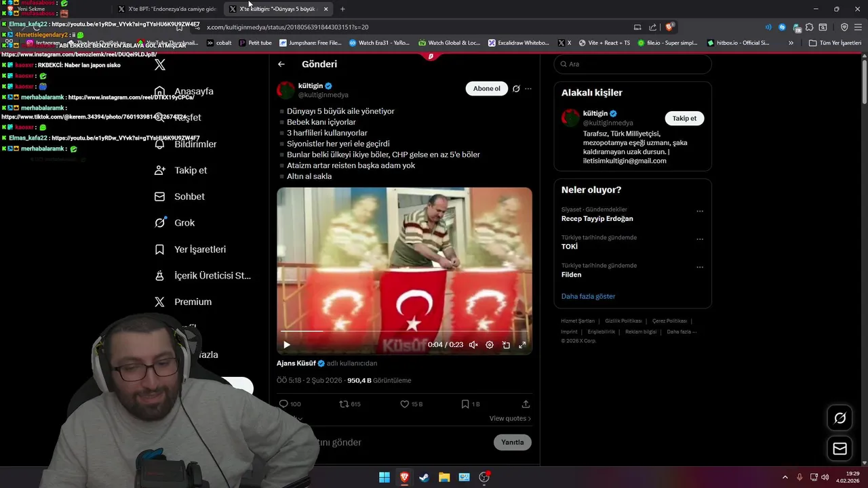Click the Yanıtla reply button
The height and width of the screenshot is (488, 868).
pos(512,443)
